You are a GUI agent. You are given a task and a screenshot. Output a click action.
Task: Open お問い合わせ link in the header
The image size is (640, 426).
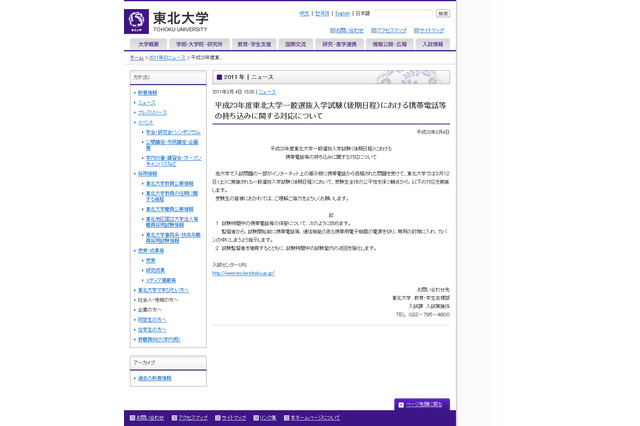click(349, 30)
